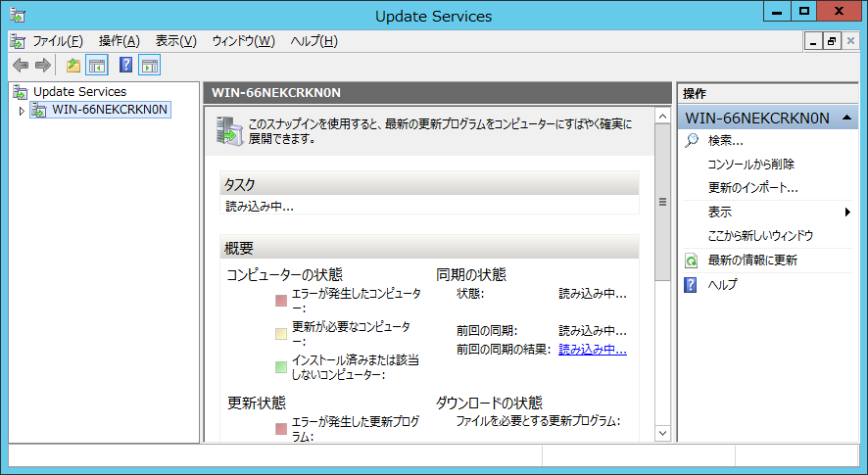Collapse the WIN-66NEKCRKN0N actions section header

pyautogui.click(x=850, y=118)
